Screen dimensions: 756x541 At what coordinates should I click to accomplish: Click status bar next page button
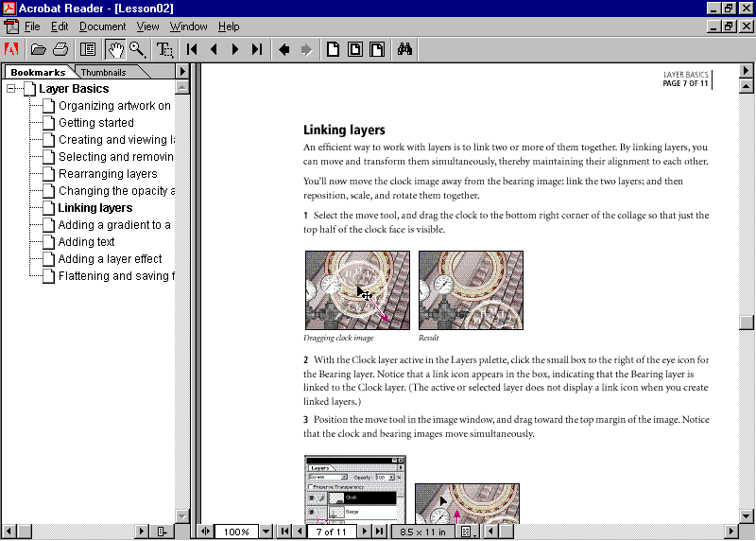tap(365, 532)
